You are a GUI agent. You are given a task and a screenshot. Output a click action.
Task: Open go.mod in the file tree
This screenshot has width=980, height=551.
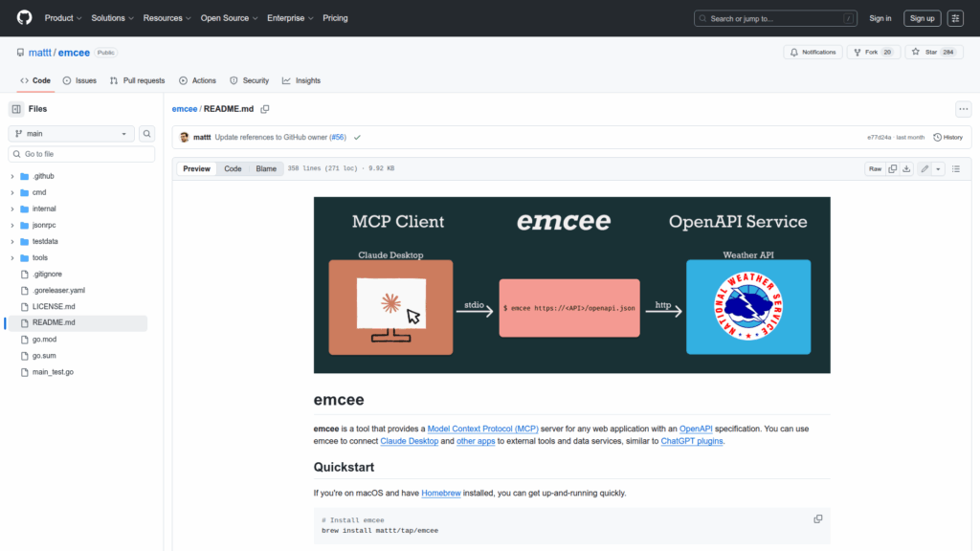click(x=44, y=339)
